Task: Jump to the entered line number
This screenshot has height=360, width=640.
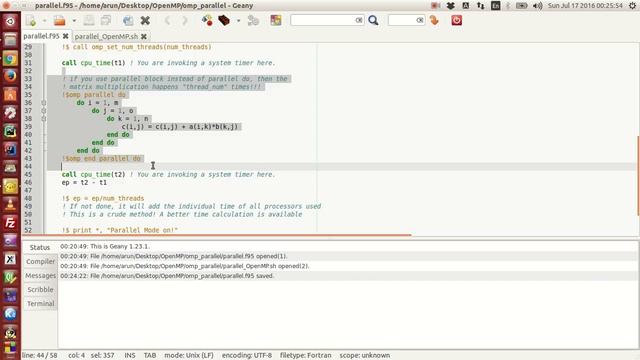Action: pos(434,20)
